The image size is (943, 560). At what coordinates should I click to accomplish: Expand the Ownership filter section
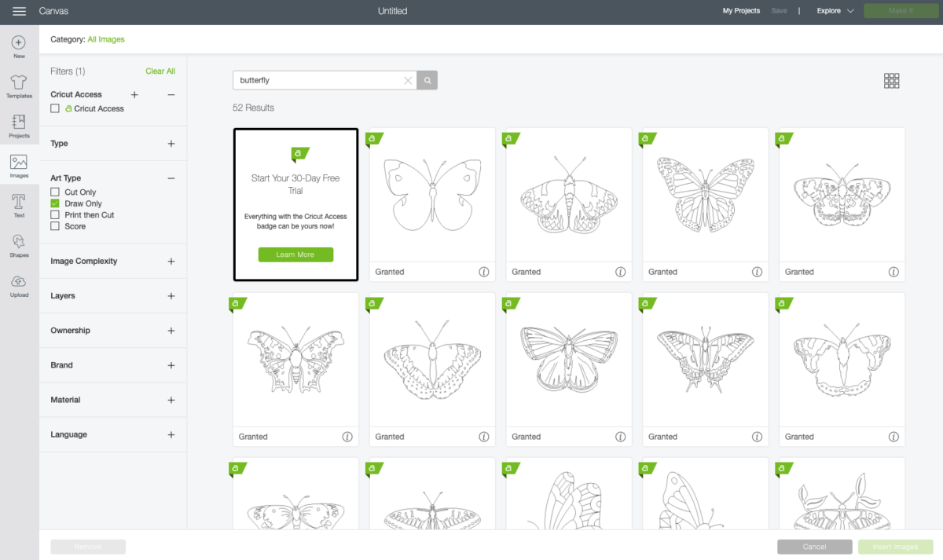pyautogui.click(x=171, y=331)
